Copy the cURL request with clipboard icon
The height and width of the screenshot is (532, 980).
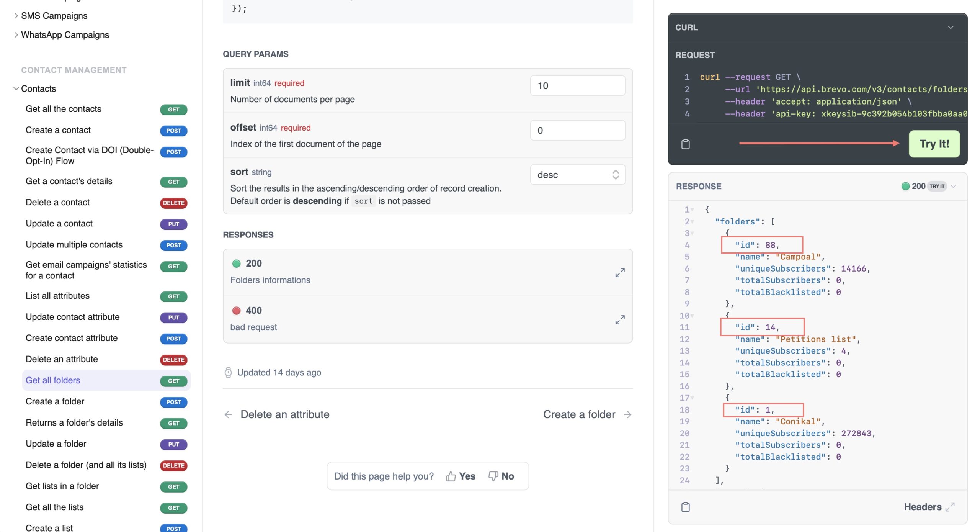tap(685, 144)
